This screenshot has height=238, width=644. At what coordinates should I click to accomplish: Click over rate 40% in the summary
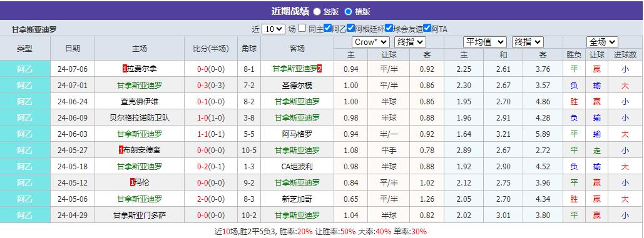click(383, 232)
